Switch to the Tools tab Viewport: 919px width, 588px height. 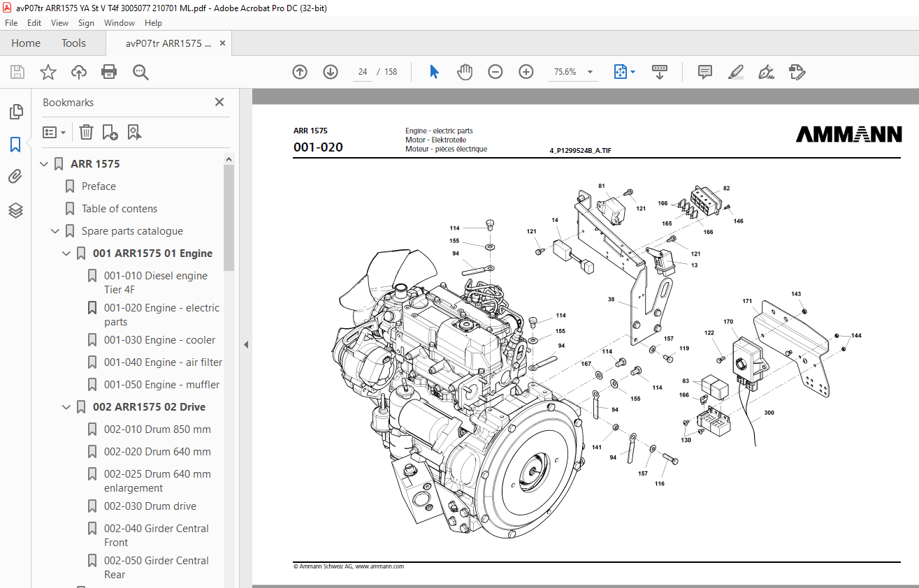pos(73,43)
